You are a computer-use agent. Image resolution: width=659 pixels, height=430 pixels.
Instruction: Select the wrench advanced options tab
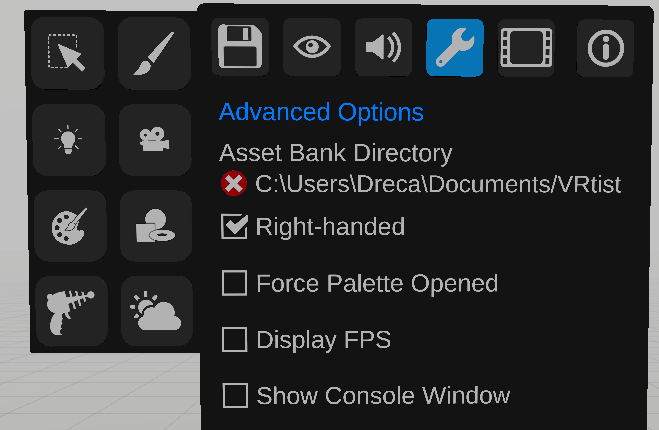(455, 47)
